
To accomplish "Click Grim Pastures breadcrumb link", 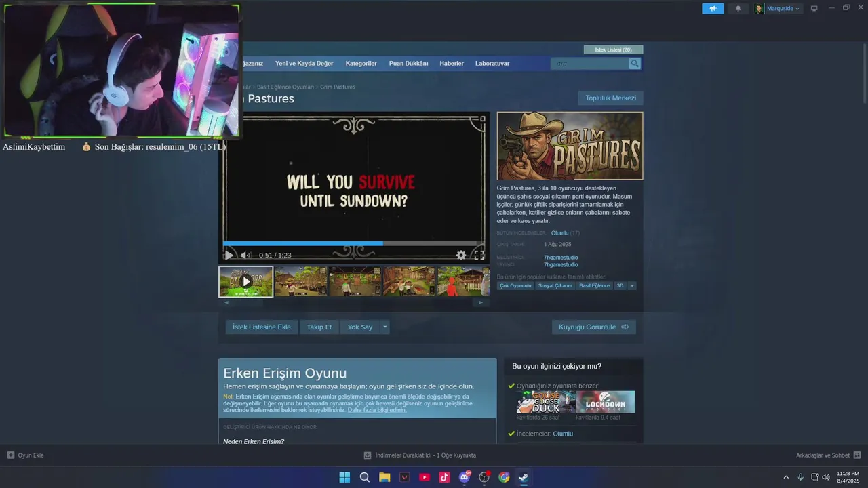I will [x=338, y=87].
